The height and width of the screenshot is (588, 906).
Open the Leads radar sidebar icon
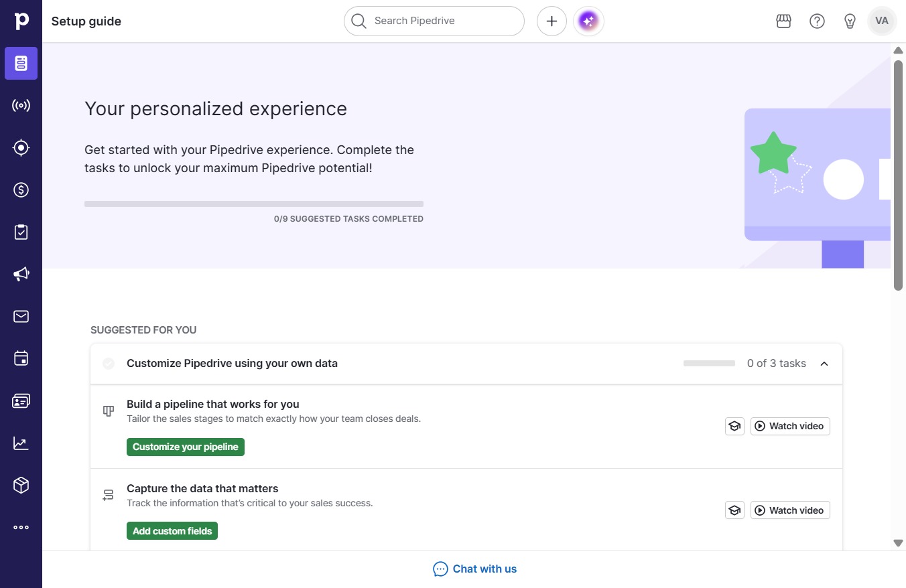tap(21, 105)
